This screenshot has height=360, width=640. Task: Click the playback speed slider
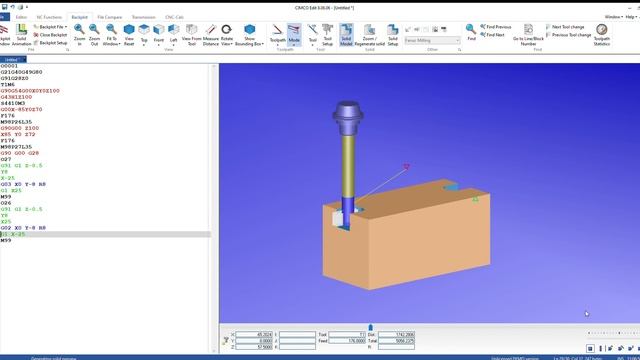coord(613,333)
